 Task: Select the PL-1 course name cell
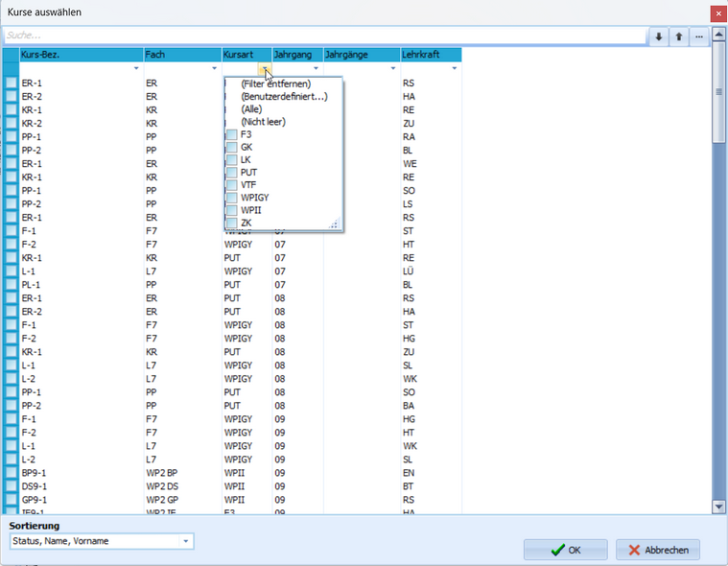click(82, 285)
